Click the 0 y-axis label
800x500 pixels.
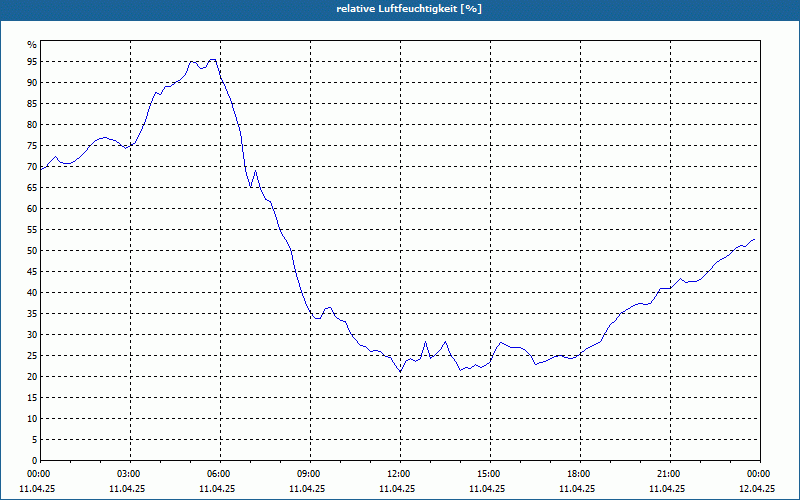click(35, 461)
